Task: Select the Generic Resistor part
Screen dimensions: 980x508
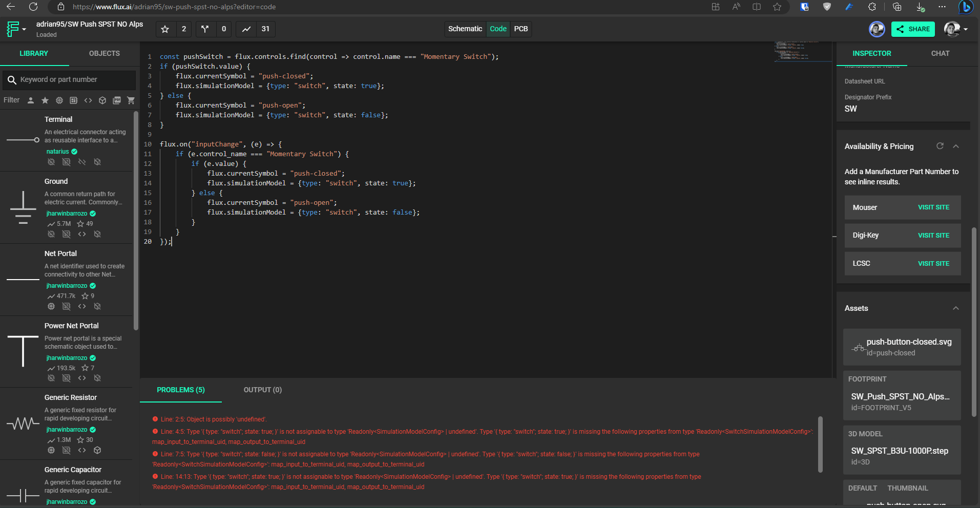Action: 67,424
